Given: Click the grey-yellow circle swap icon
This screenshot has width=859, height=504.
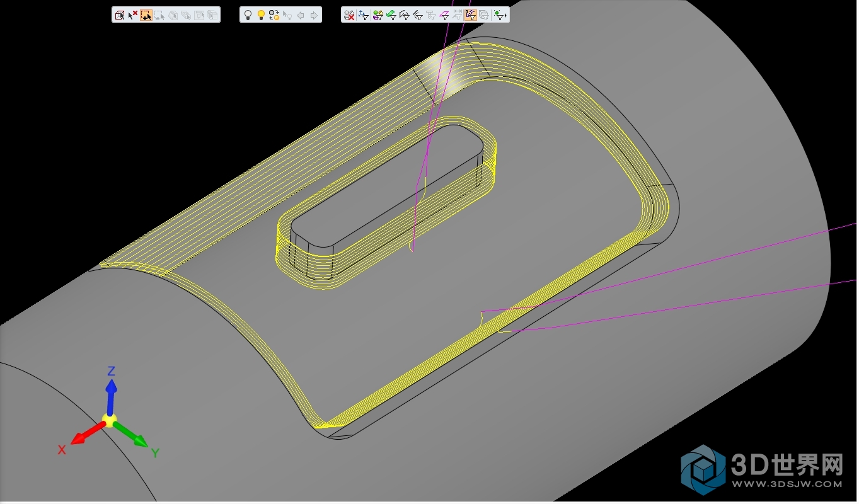Looking at the screenshot, I should pos(274,15).
